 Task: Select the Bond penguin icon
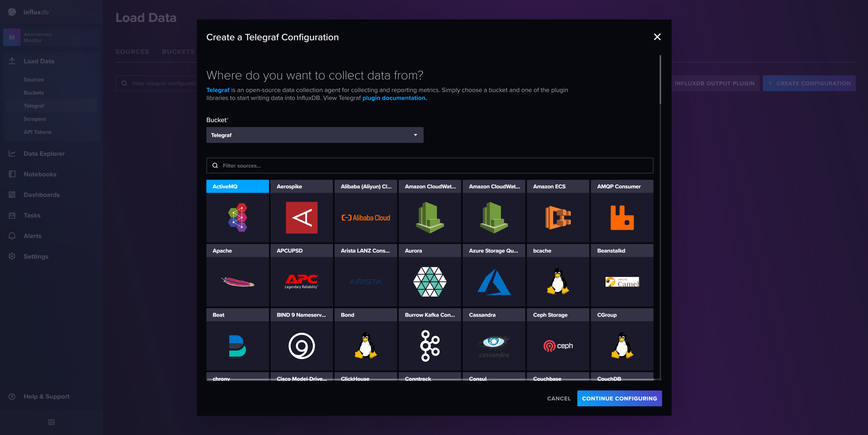tap(366, 345)
